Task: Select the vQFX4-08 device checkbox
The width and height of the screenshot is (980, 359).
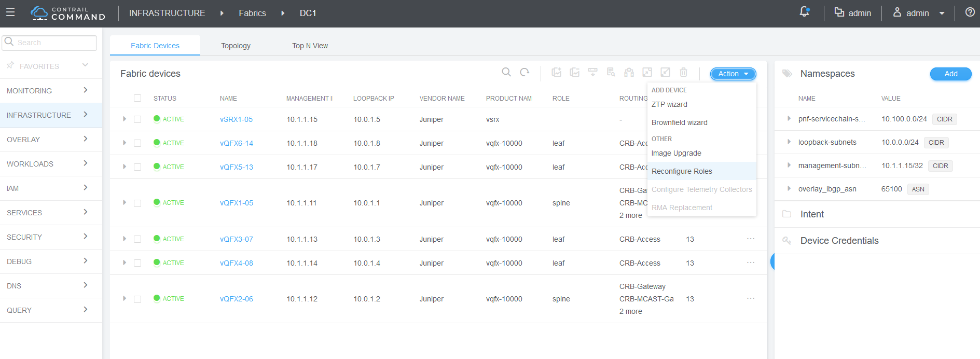Action: 137,263
